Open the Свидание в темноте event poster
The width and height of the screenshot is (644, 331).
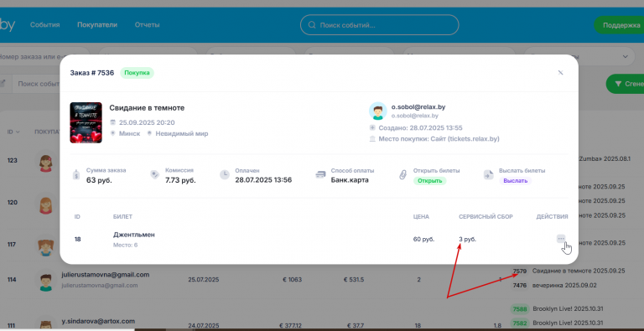click(x=86, y=122)
